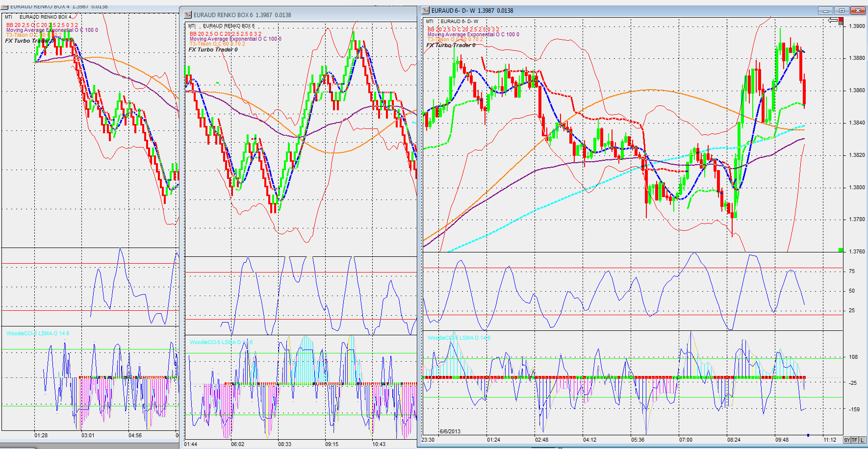Click the EURAUD 6- D- W window icon
Viewport: 868px width, 449px height.
426,10
